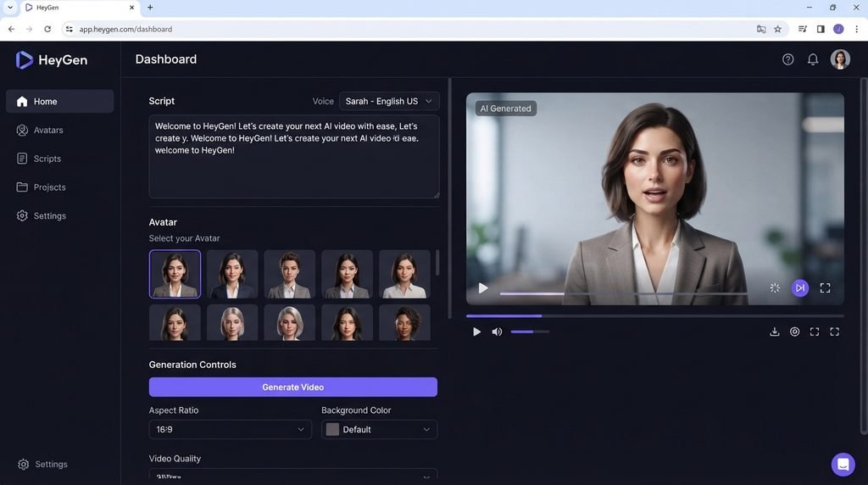Screen dimensions: 868x485
Task: Click the Scripts document icon
Action: point(22,159)
